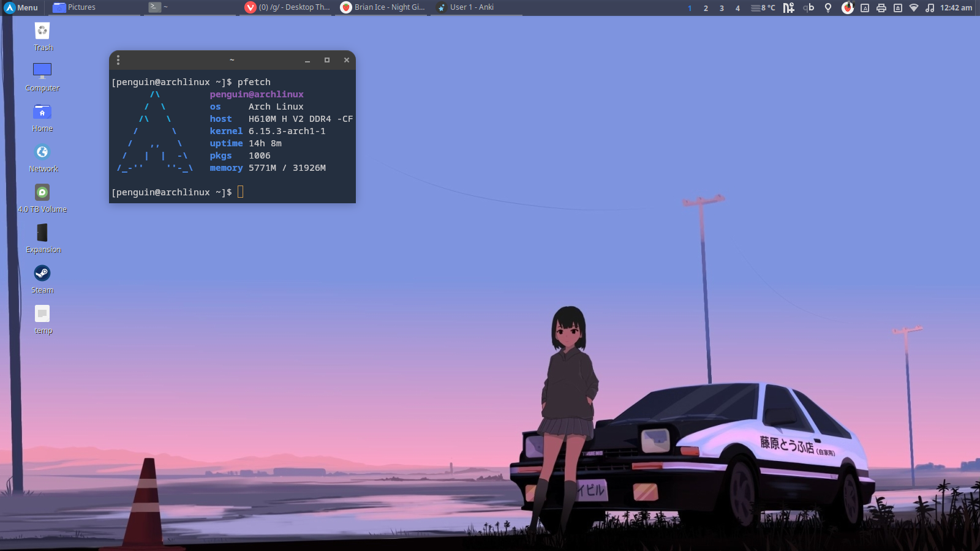
Task: Click the Nextcloud-style N tray icon
Action: (789, 7)
